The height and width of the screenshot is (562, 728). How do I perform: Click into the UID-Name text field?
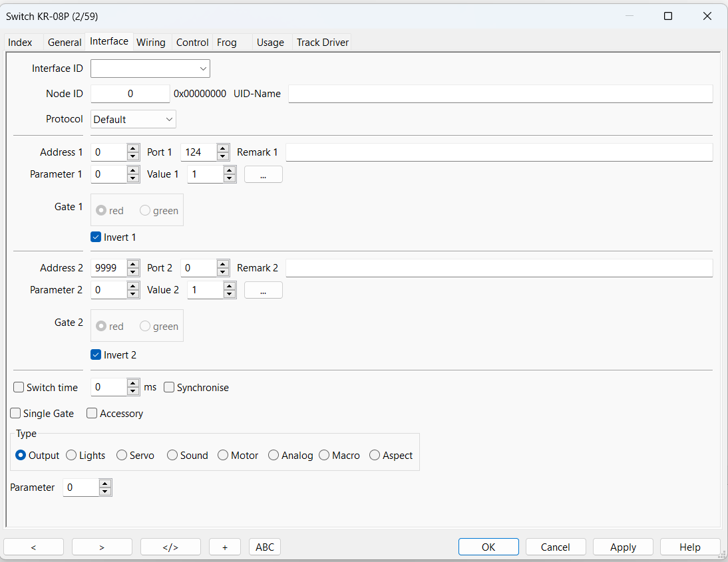tap(500, 94)
